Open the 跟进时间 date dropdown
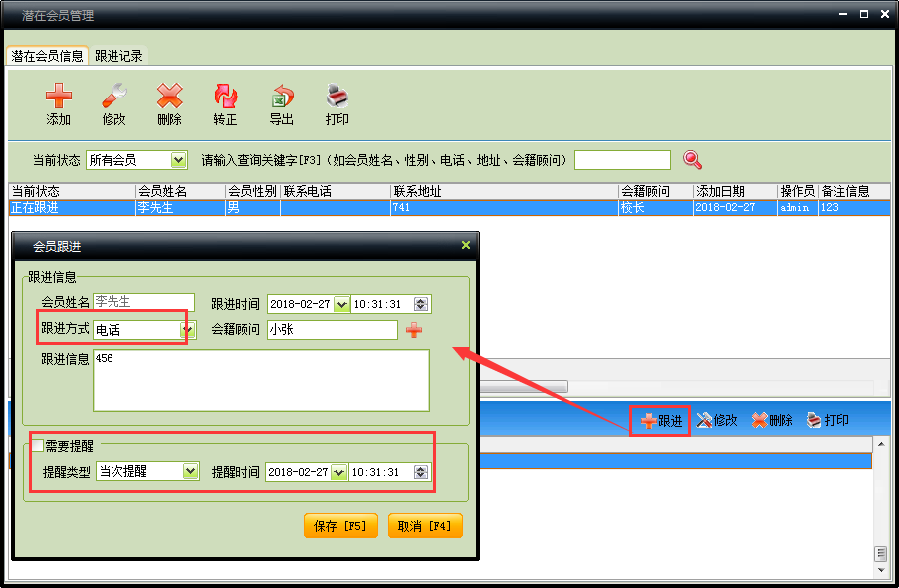The height and width of the screenshot is (588, 899). pos(341,304)
